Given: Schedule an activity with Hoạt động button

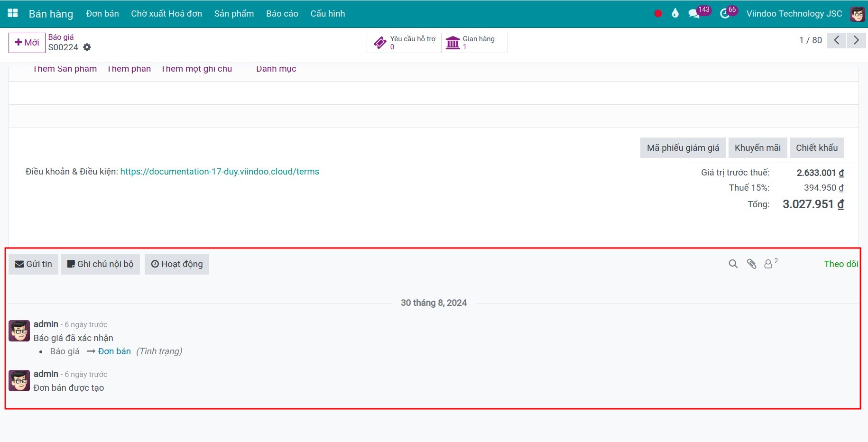Looking at the screenshot, I should click(177, 264).
